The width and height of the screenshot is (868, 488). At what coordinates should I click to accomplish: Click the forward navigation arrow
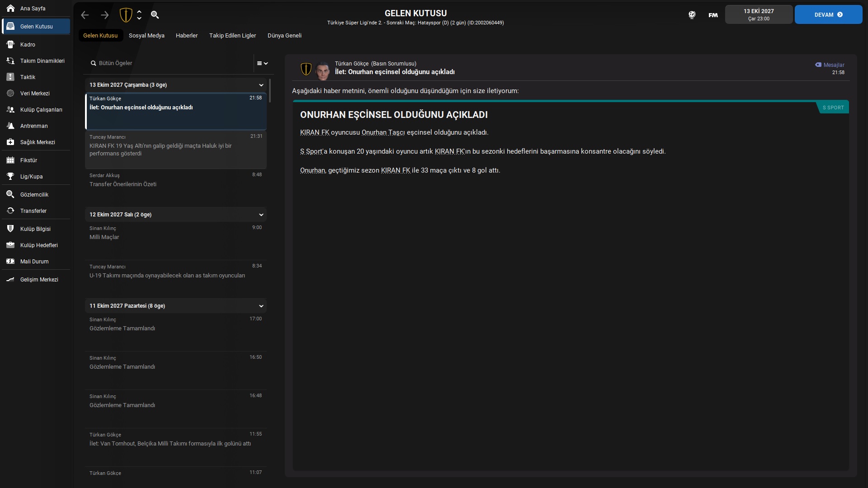tap(105, 15)
